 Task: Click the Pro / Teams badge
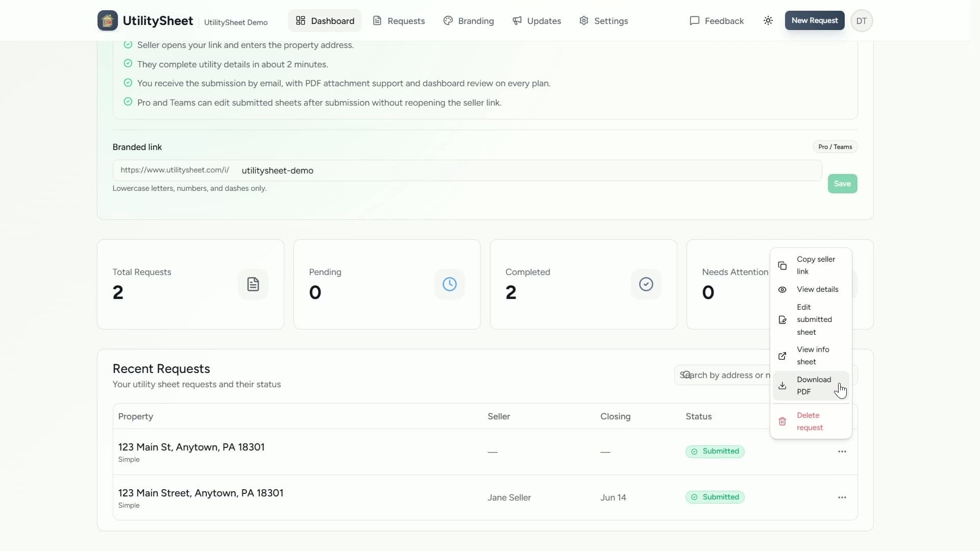click(x=835, y=147)
